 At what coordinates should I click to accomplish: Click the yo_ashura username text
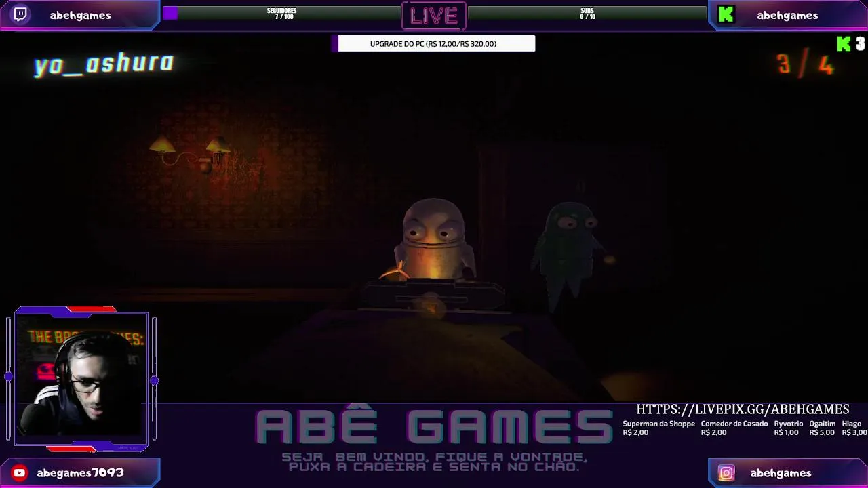[x=104, y=64]
